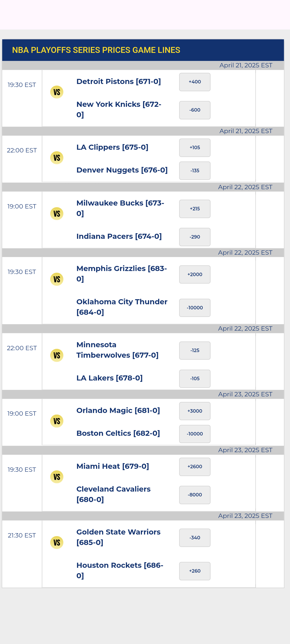Click NBA Playoffs Series Prices header
The height and width of the screenshot is (644, 290).
click(x=96, y=50)
